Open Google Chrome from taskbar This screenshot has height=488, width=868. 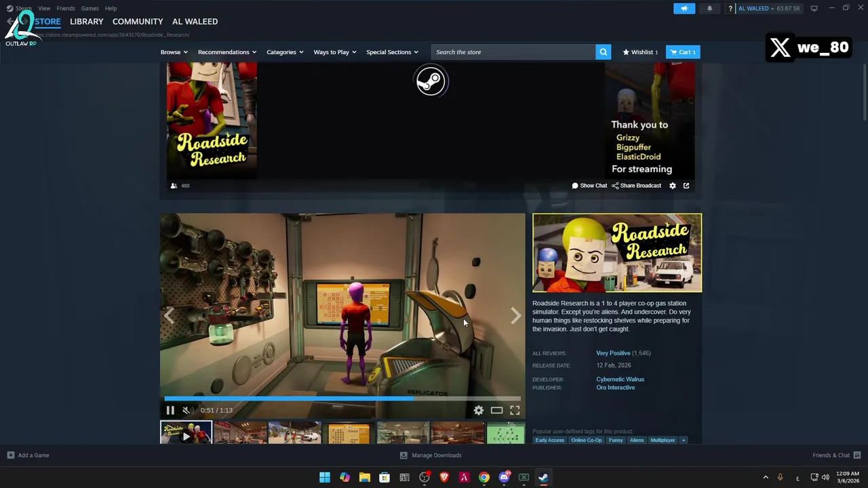click(484, 477)
